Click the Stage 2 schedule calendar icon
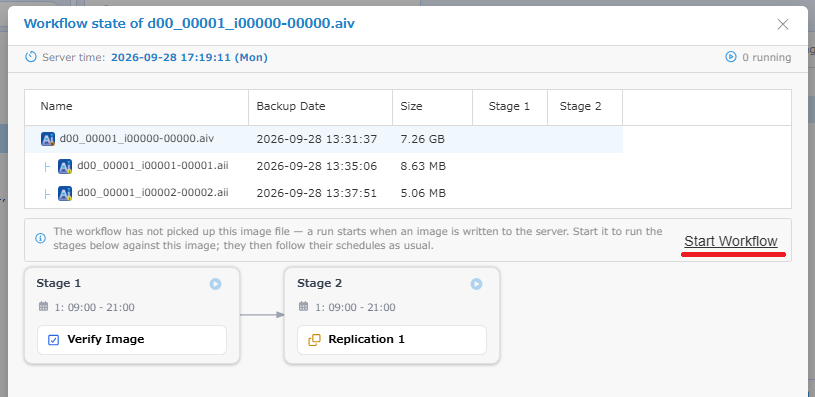The image size is (815, 397). [x=304, y=307]
